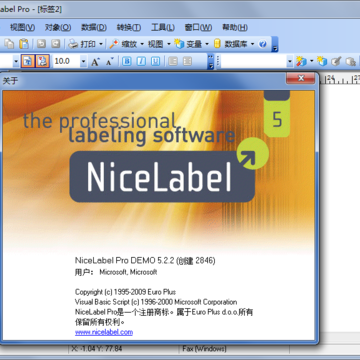Toggle the second highlighted font-type button

43,61
